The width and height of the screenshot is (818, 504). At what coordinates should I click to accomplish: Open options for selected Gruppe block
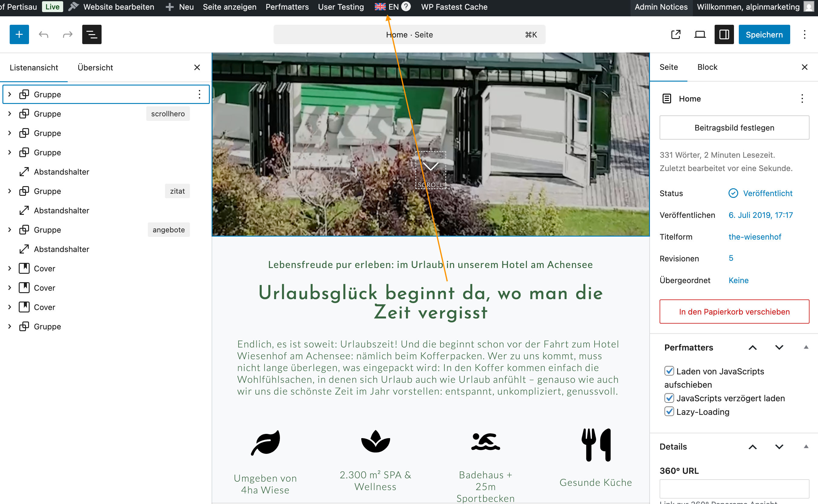click(x=200, y=94)
